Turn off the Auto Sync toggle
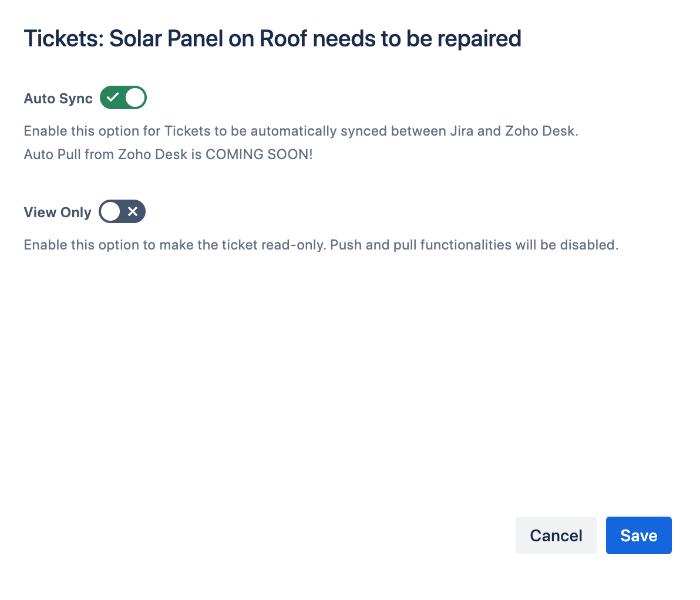Viewport: 700px width, 600px height. click(123, 97)
